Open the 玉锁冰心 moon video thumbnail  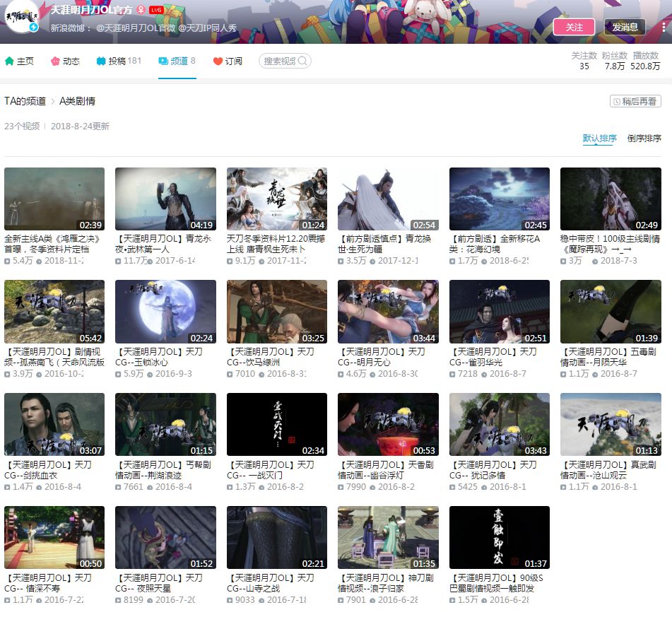coord(165,312)
